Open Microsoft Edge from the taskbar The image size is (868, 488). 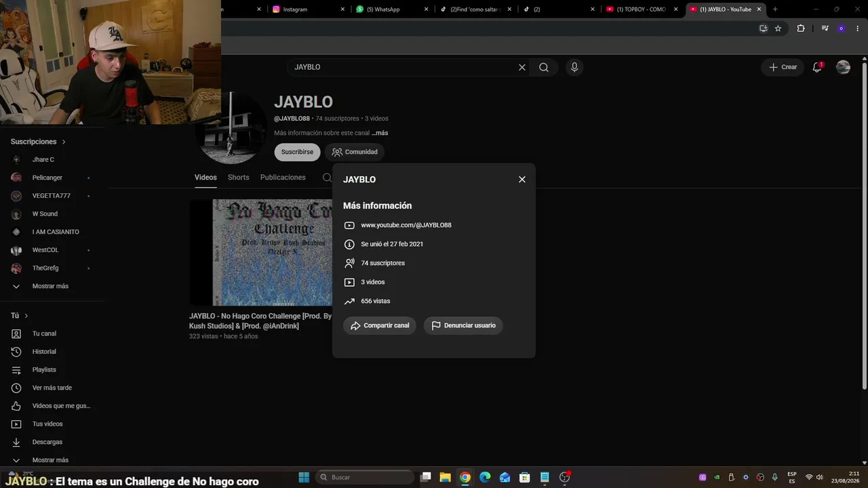pyautogui.click(x=485, y=477)
